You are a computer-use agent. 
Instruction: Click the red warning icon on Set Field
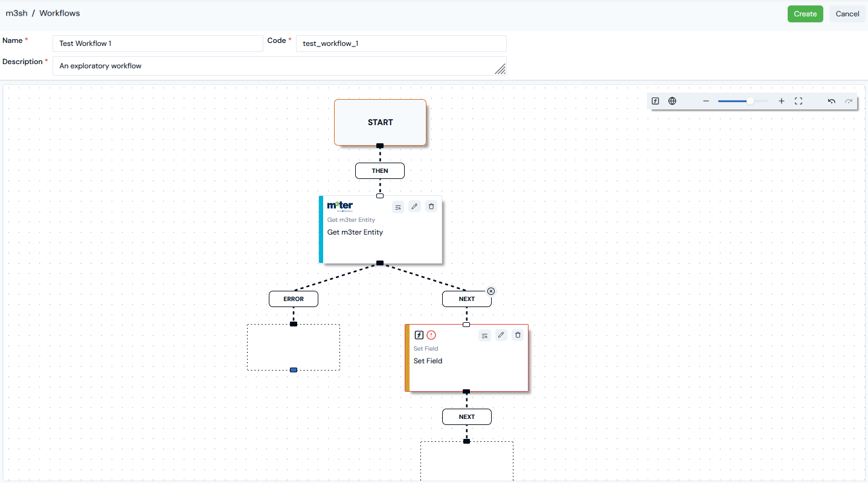coord(431,335)
